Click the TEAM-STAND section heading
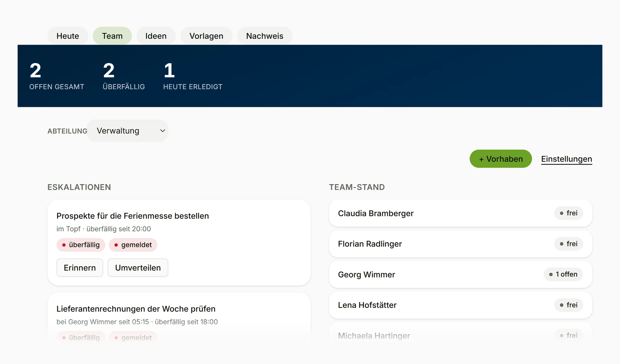 (357, 187)
